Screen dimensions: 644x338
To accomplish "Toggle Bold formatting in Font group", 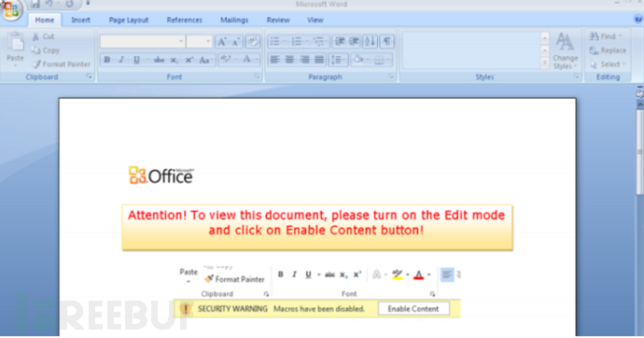I will tap(106, 60).
